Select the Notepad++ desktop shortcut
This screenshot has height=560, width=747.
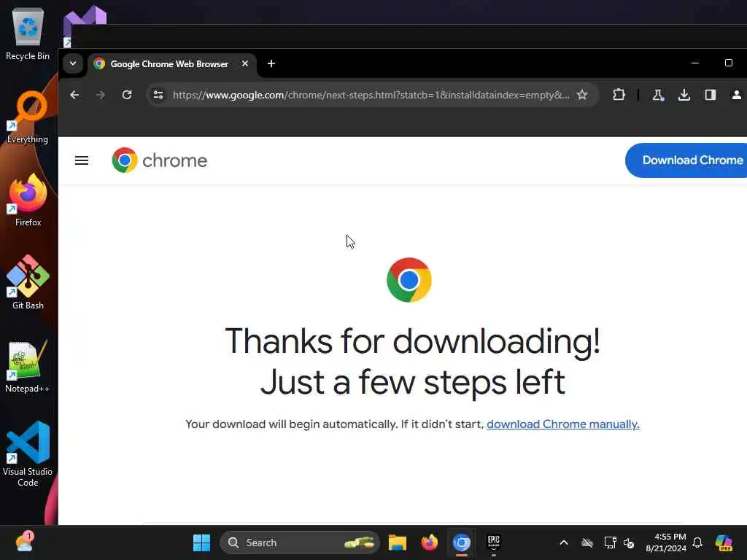(28, 367)
